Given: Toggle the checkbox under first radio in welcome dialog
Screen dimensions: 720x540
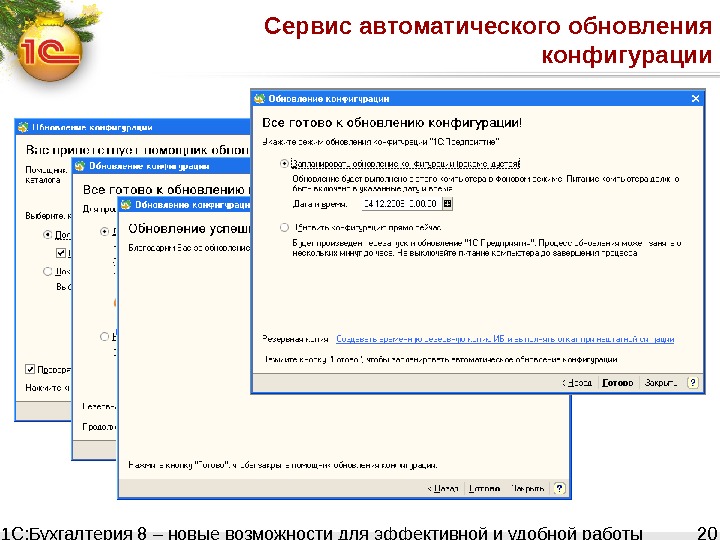Looking at the screenshot, I should [61, 253].
